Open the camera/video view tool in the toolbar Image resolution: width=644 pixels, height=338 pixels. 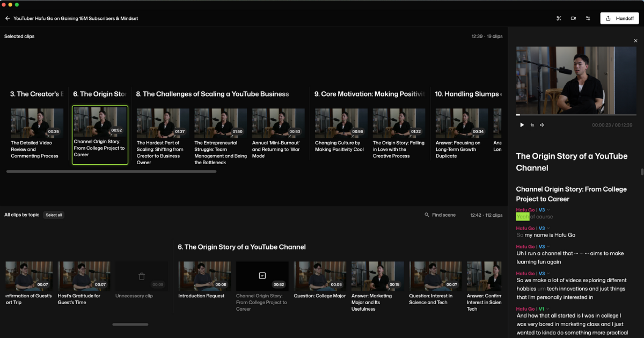tap(573, 18)
